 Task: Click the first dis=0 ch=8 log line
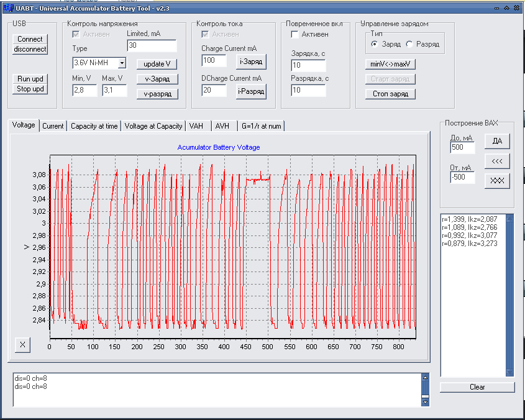click(x=31, y=378)
